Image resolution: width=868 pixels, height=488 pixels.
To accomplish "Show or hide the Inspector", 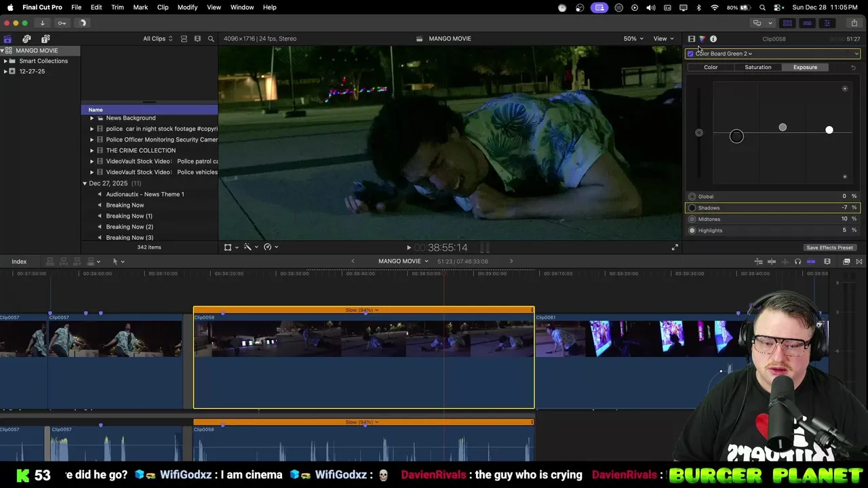I will [x=827, y=23].
